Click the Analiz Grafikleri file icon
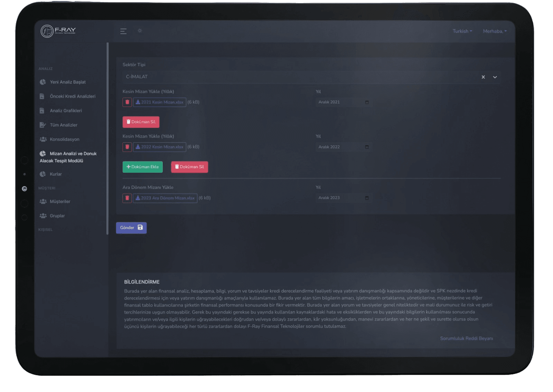The height and width of the screenshot is (392, 553). click(x=42, y=111)
